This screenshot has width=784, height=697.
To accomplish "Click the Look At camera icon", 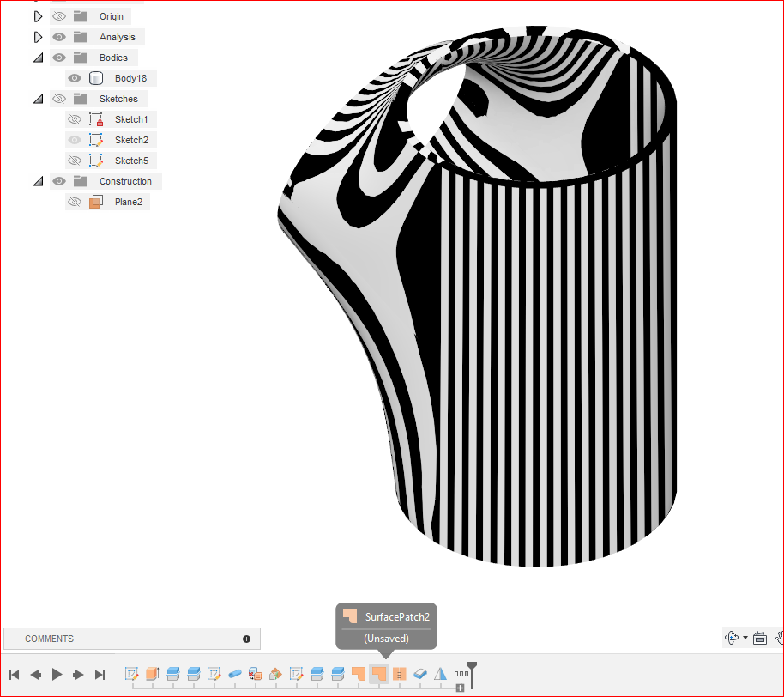I will click(759, 638).
